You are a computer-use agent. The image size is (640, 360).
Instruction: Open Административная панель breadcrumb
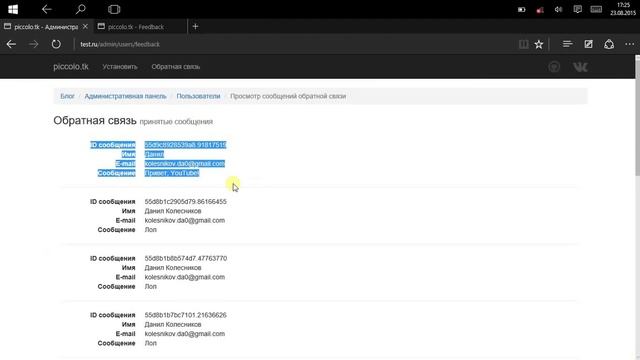click(125, 96)
